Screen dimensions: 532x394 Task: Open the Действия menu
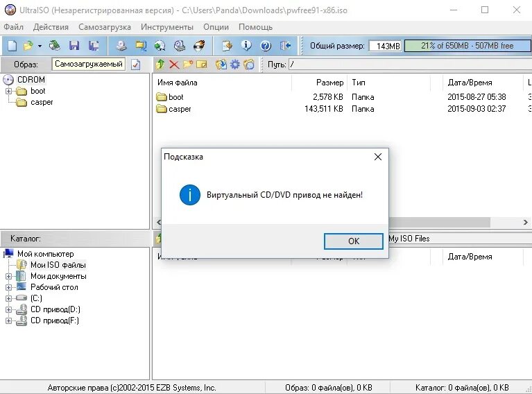tap(51, 27)
